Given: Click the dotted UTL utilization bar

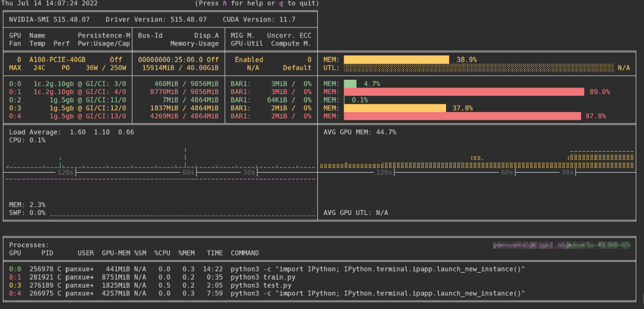Looking at the screenshot, I should [478, 68].
